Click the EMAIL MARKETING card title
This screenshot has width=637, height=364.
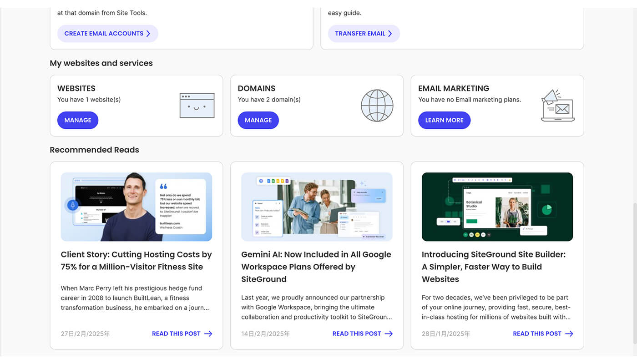coord(454,88)
